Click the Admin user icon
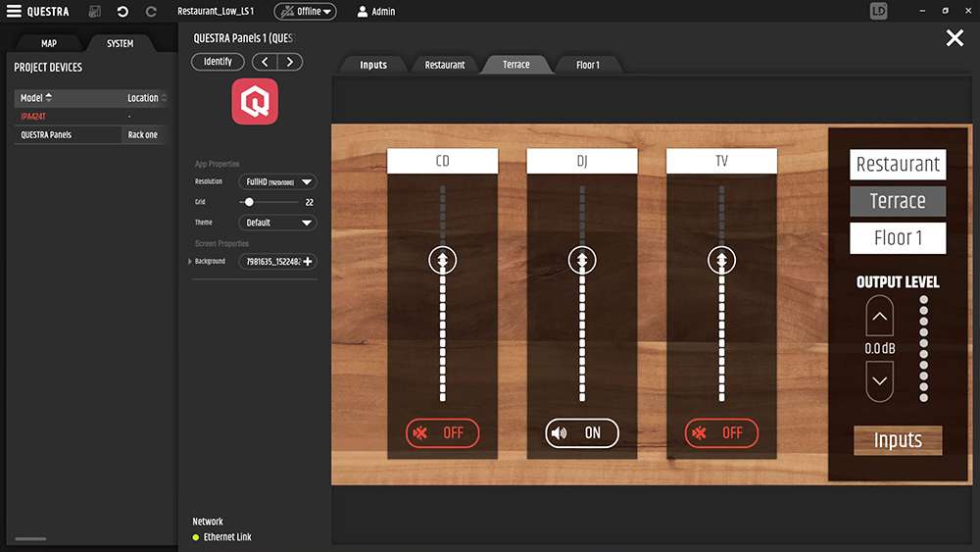The height and width of the screenshot is (552, 980). (x=363, y=12)
